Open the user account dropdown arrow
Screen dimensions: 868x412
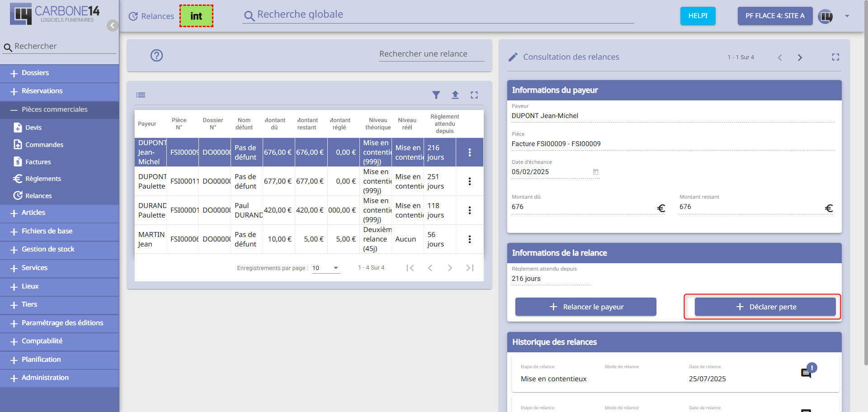click(x=847, y=16)
